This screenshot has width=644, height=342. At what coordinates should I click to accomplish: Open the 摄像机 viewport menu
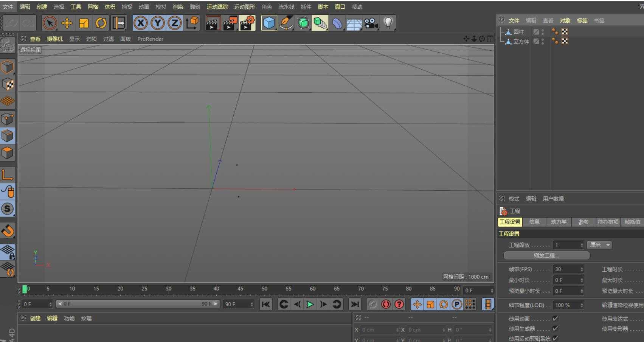pyautogui.click(x=55, y=39)
